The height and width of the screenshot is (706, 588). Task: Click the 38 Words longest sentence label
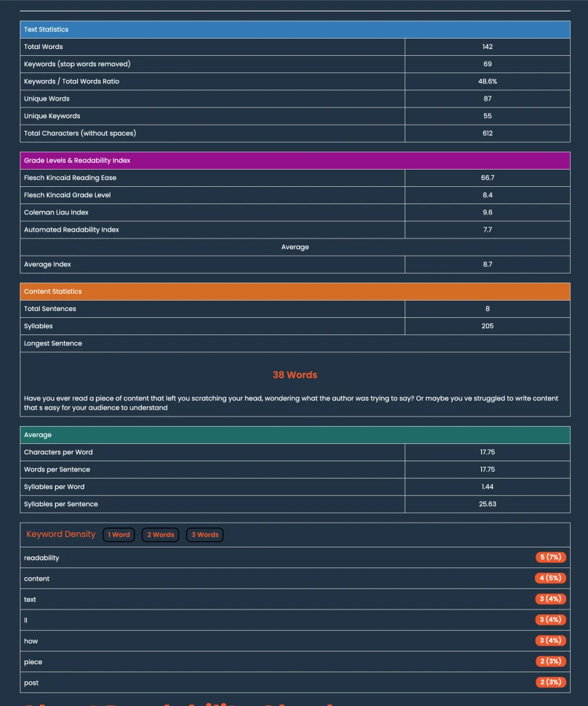[295, 375]
